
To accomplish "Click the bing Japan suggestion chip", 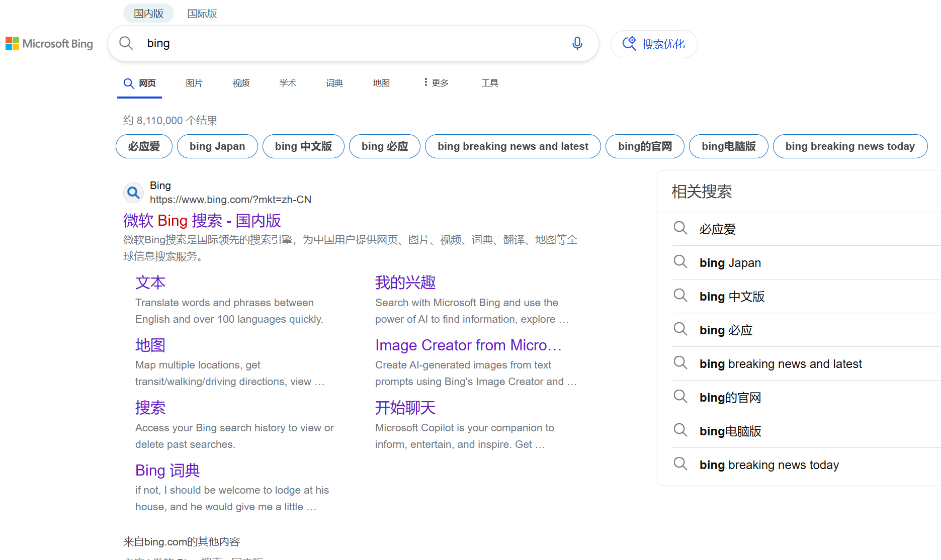I will [x=217, y=146].
